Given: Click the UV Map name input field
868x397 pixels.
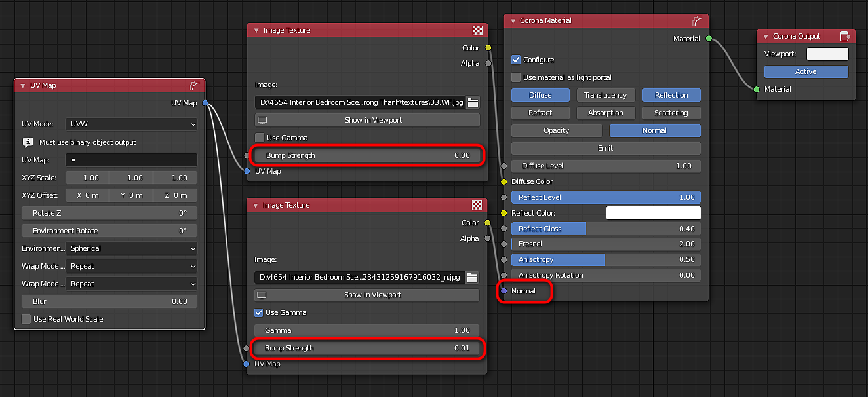Looking at the screenshot, I should pyautogui.click(x=131, y=160).
